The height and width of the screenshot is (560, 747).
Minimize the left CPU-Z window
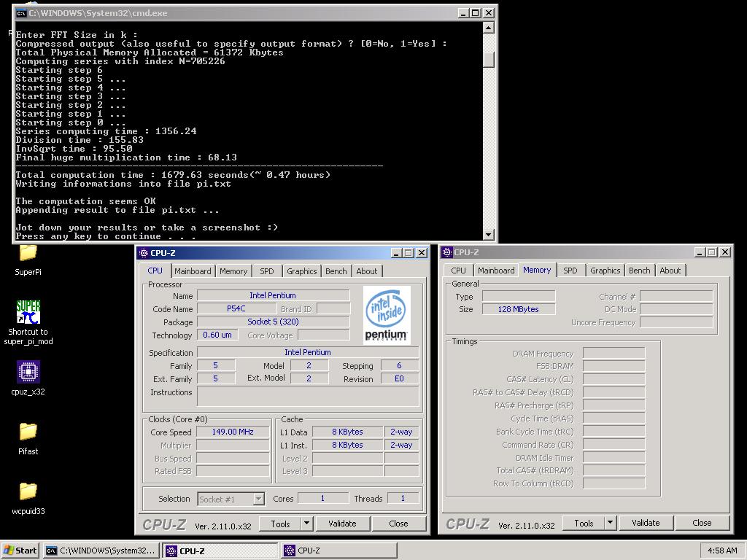point(396,253)
